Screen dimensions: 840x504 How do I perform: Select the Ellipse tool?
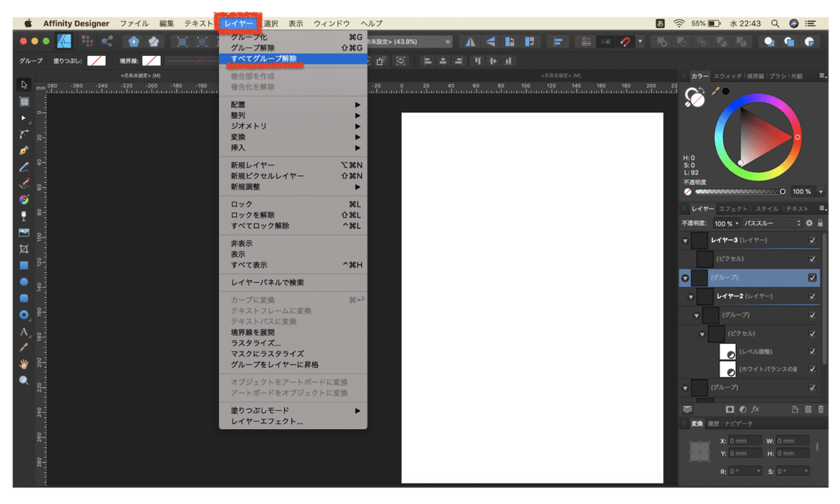[24, 282]
